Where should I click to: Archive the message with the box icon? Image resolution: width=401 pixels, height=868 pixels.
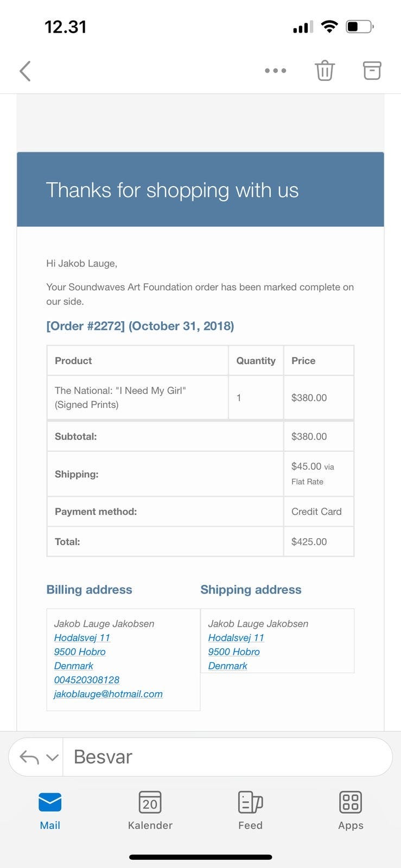(372, 71)
